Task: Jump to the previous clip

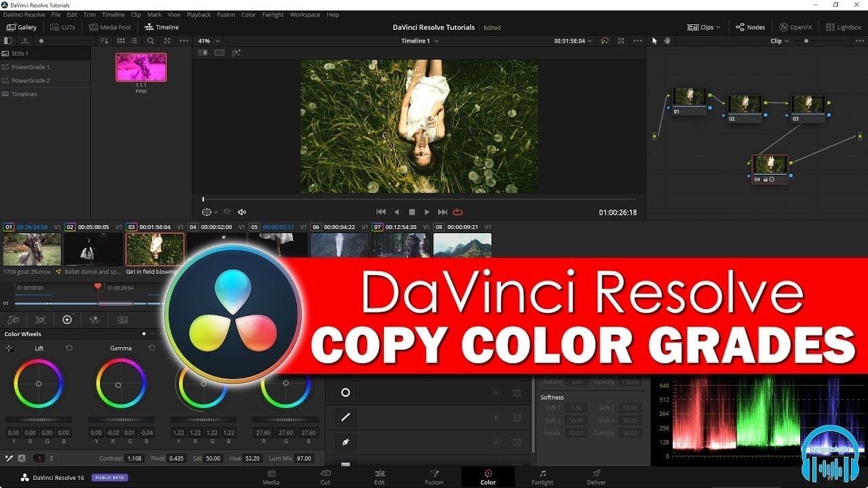Action: pyautogui.click(x=381, y=212)
